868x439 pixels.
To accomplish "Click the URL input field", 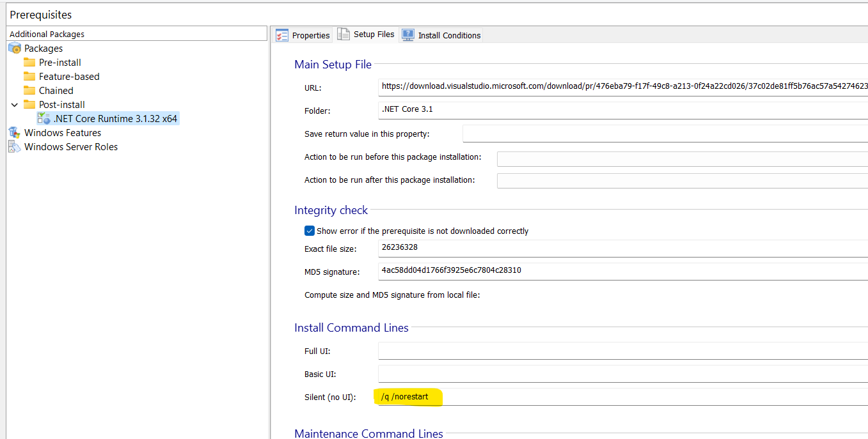I will point(620,86).
